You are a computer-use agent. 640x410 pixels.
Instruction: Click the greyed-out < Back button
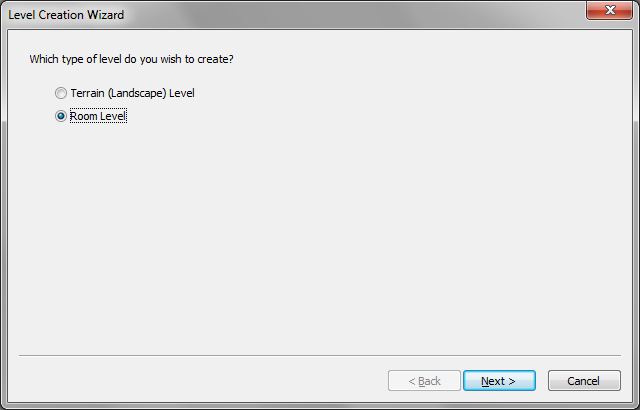pyautogui.click(x=424, y=381)
